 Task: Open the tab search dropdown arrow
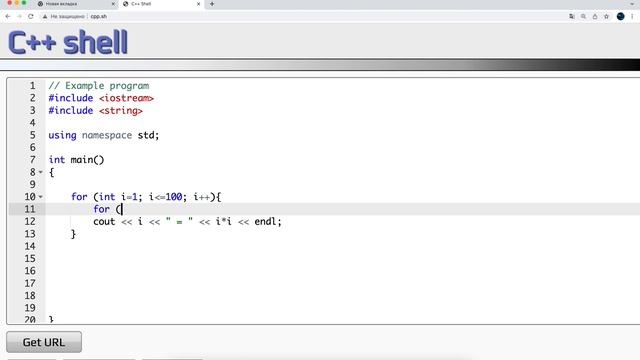coord(632,4)
